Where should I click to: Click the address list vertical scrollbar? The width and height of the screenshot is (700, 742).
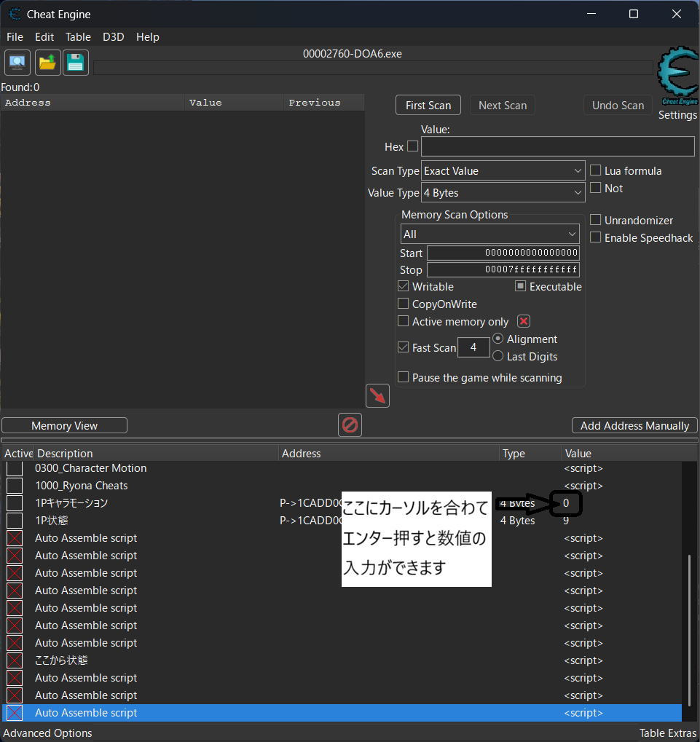tap(688, 626)
